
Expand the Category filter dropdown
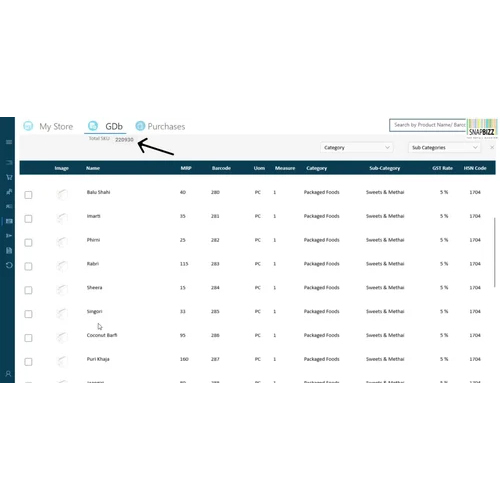(x=356, y=147)
